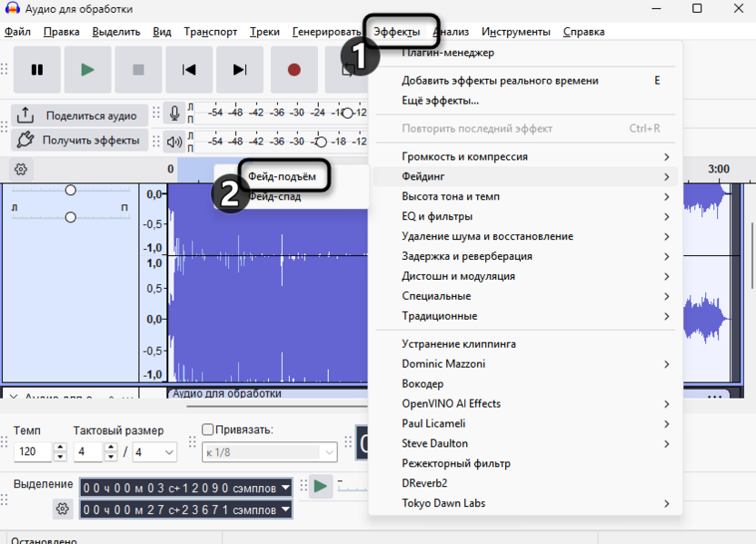Adjust the playback level slider knob
This screenshot has height=544, width=756.
[321, 142]
